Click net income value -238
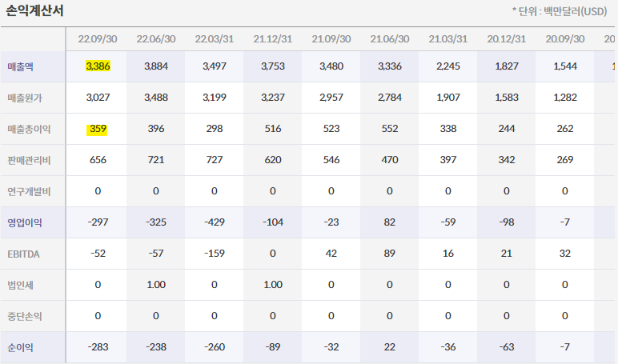Image resolution: width=618 pixels, height=364 pixels. point(156,347)
